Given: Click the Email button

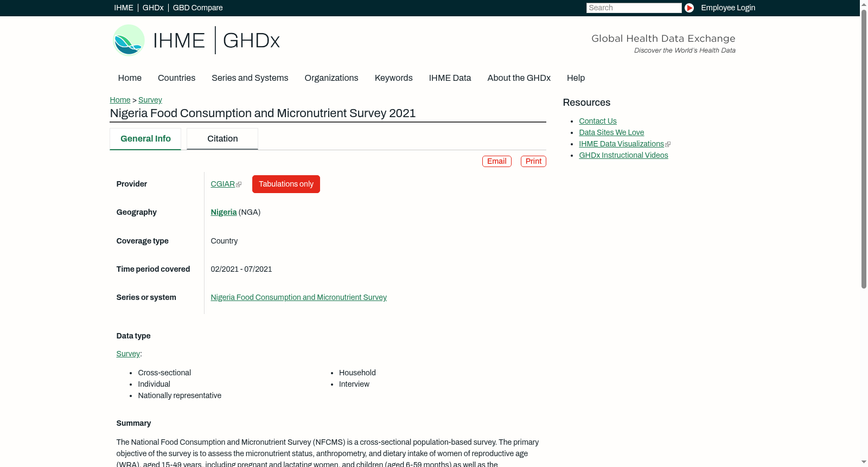Looking at the screenshot, I should point(497,161).
